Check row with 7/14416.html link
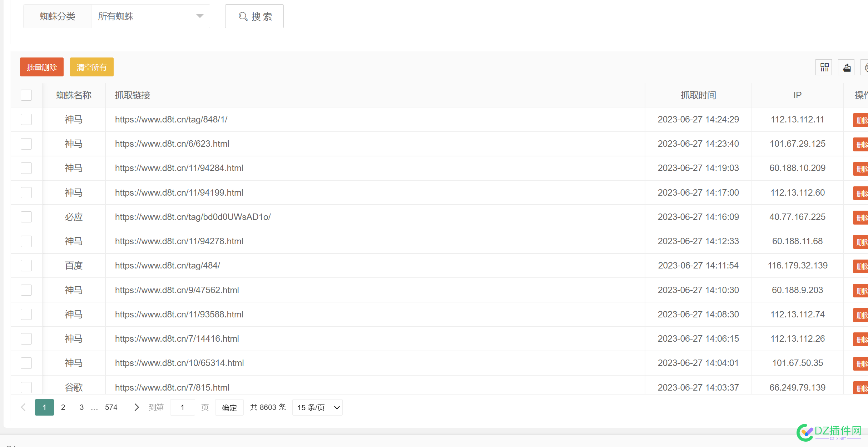 [x=26, y=339]
